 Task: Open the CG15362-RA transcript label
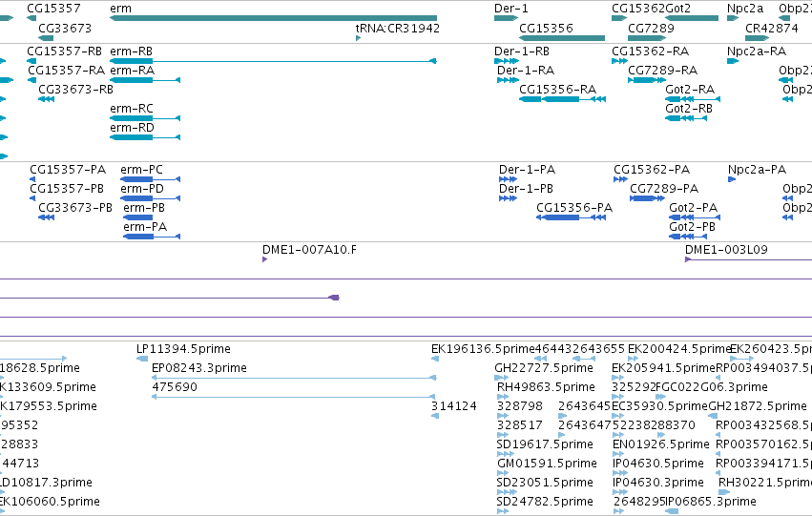(x=651, y=52)
